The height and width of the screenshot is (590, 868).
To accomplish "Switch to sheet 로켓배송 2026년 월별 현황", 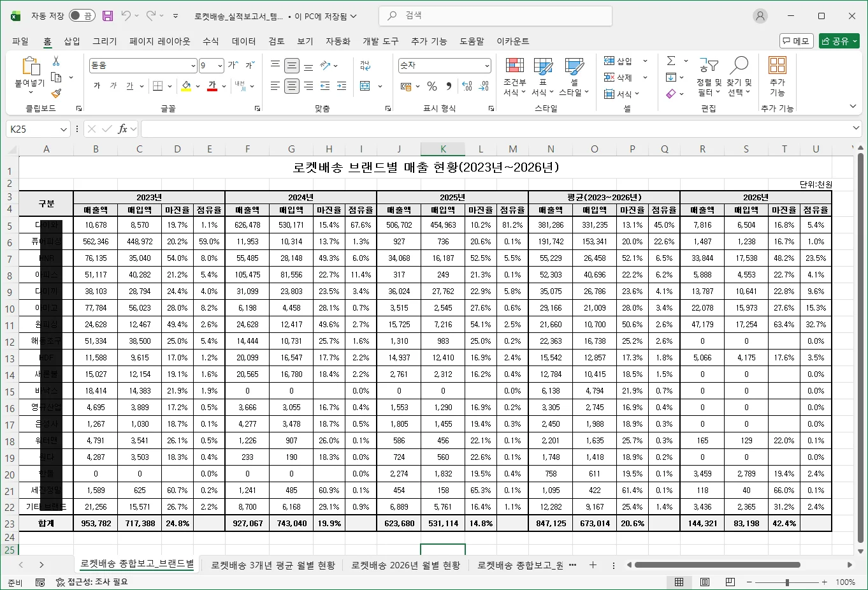I will tap(405, 565).
